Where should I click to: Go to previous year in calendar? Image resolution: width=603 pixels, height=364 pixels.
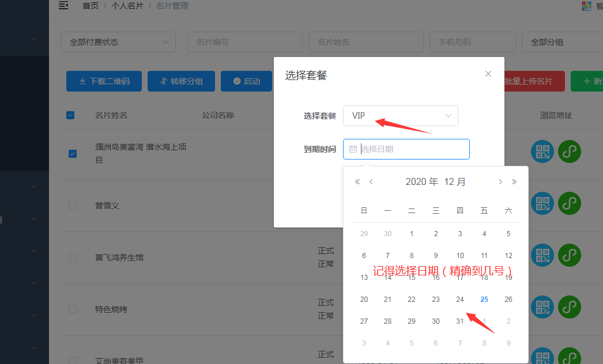pyautogui.click(x=357, y=182)
